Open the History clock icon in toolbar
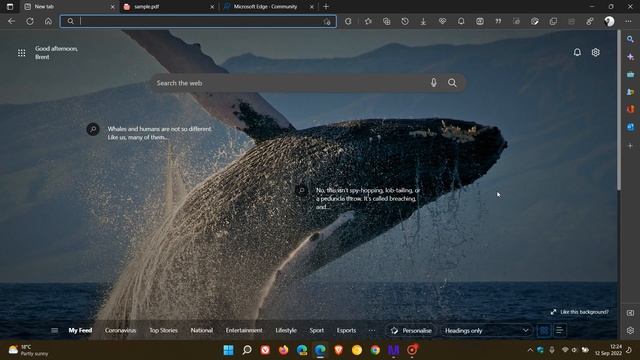640x360 pixels. (405, 21)
